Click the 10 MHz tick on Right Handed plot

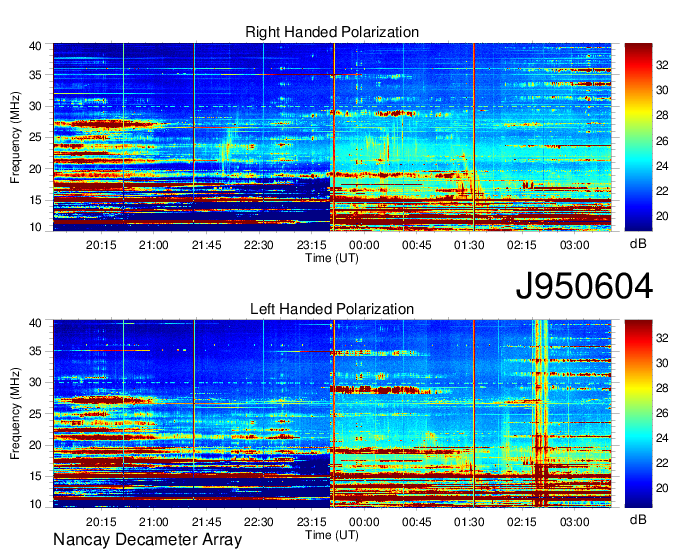coord(36,227)
